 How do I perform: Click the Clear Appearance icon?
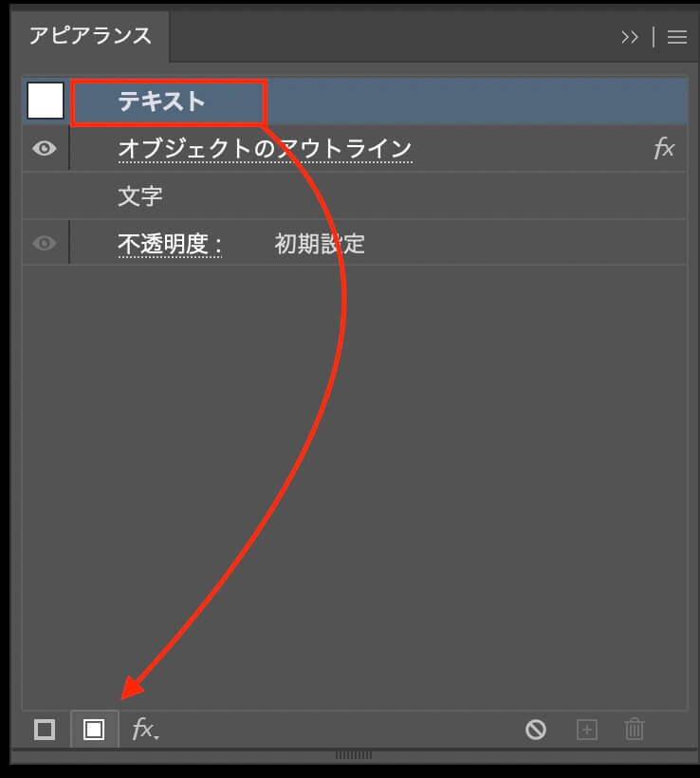[x=536, y=730]
